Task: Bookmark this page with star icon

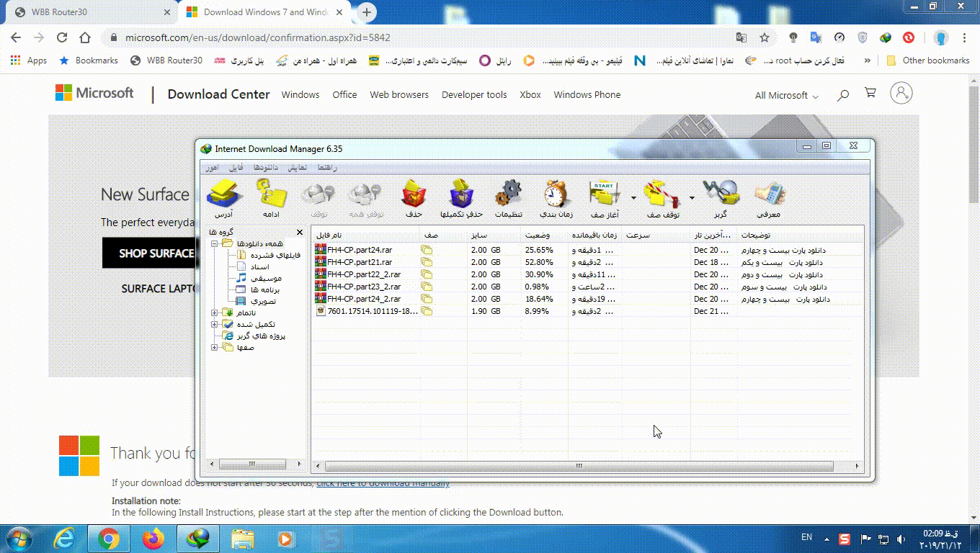Action: pos(765,37)
